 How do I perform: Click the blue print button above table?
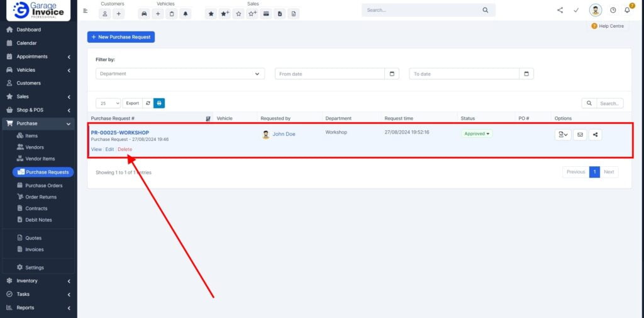coord(159,103)
